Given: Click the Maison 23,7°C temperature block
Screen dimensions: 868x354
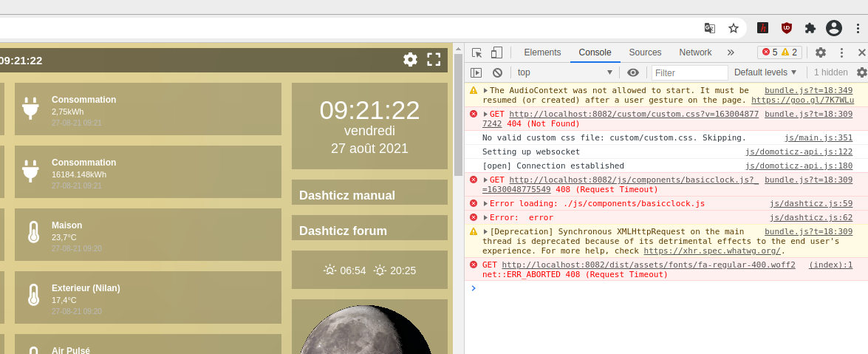Looking at the screenshot, I should [148, 234].
